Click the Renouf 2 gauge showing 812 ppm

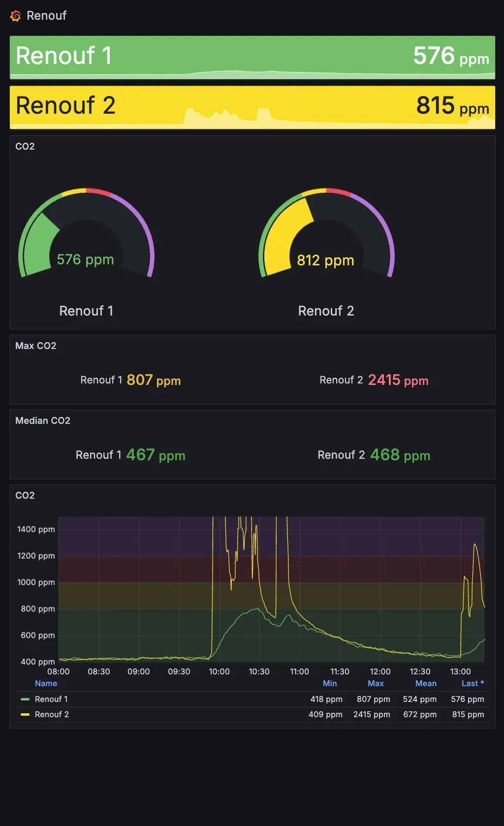(x=326, y=236)
